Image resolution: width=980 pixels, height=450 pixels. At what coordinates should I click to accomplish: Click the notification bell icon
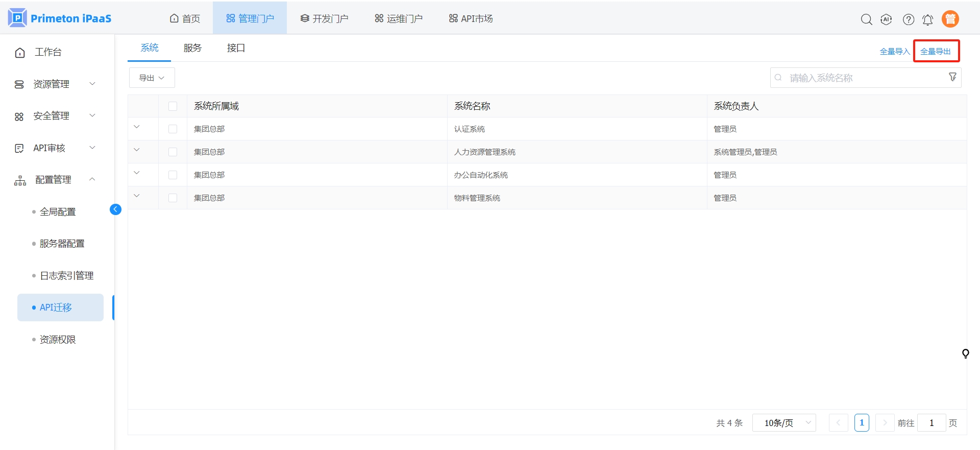(x=927, y=19)
